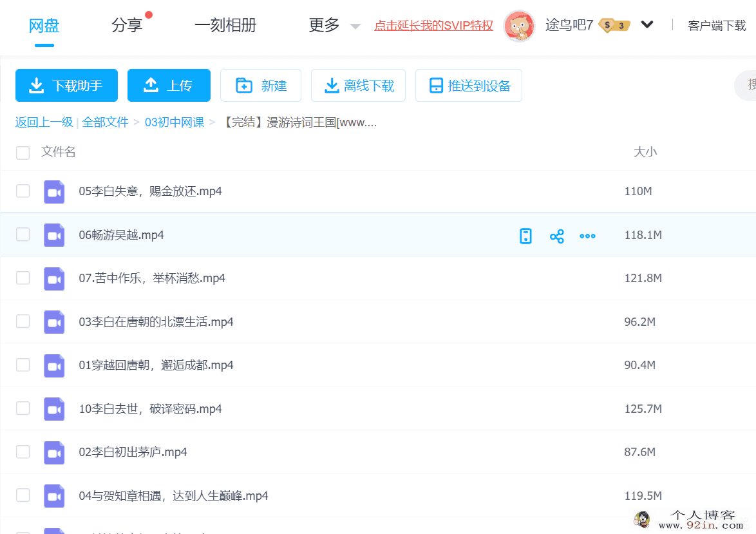Click the 推送到设备 button

pos(469,86)
